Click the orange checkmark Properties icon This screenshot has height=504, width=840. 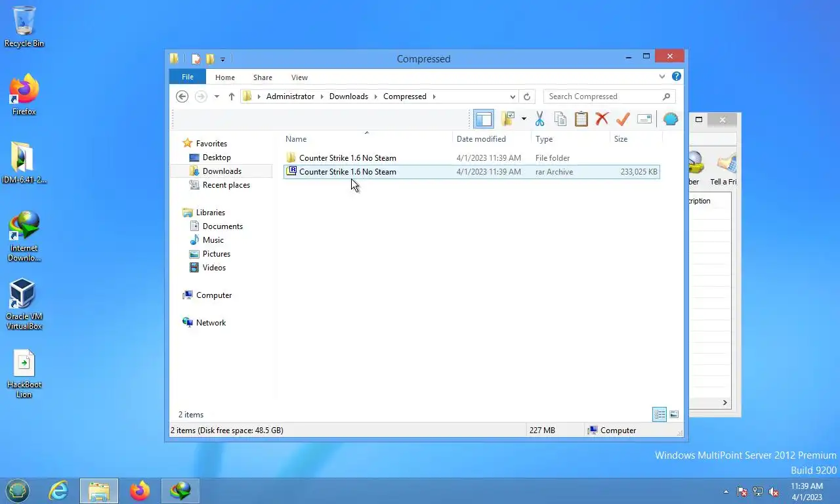623,119
